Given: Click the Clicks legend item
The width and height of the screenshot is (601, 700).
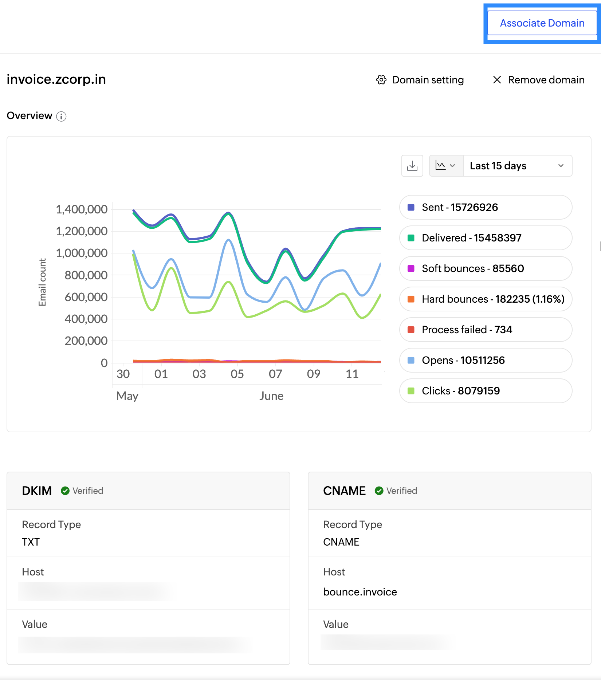Looking at the screenshot, I should click(x=485, y=391).
